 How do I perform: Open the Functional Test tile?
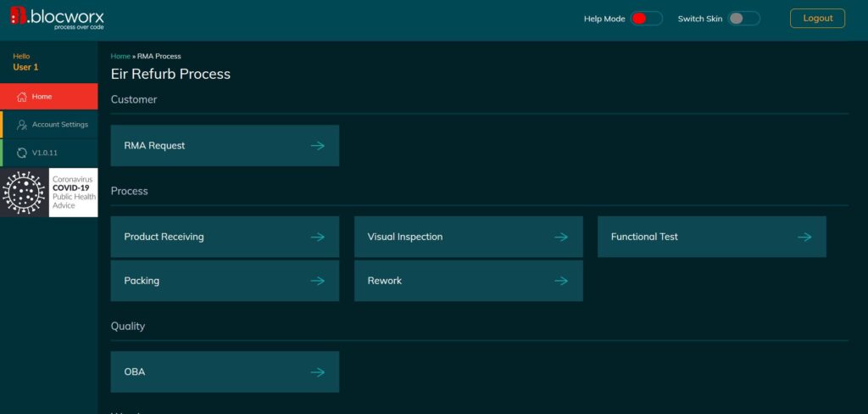tap(712, 237)
